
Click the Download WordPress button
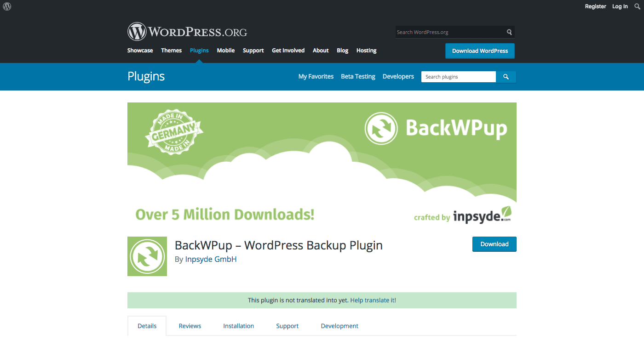[480, 51]
